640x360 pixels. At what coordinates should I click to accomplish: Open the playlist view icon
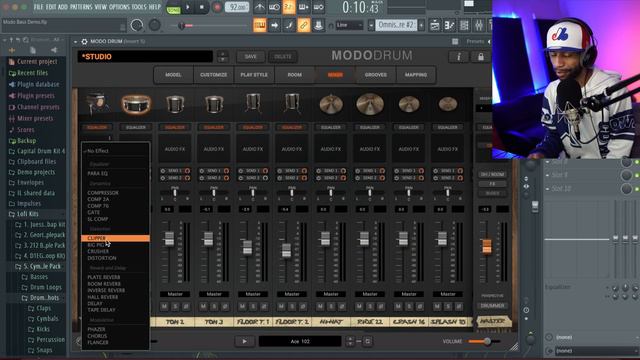click(435, 25)
